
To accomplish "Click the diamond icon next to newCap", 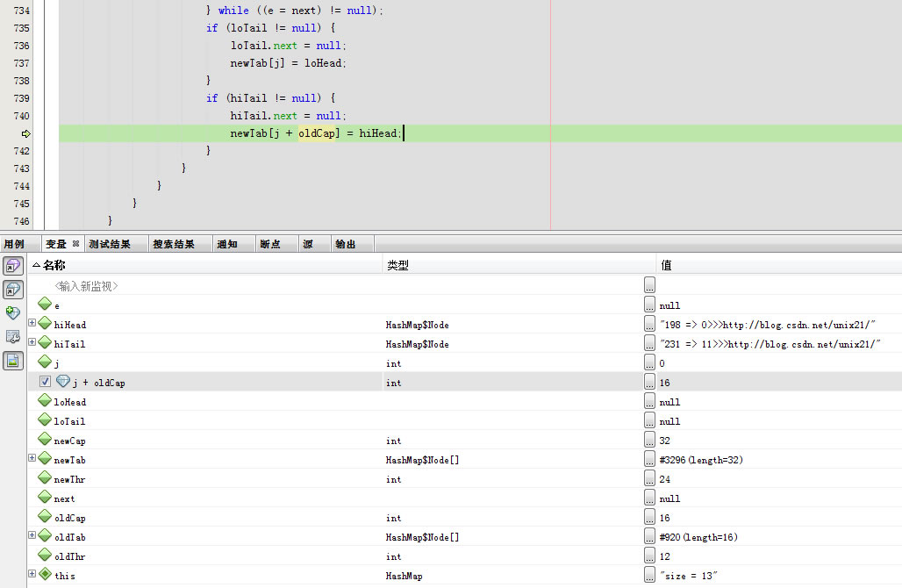I will coord(45,439).
